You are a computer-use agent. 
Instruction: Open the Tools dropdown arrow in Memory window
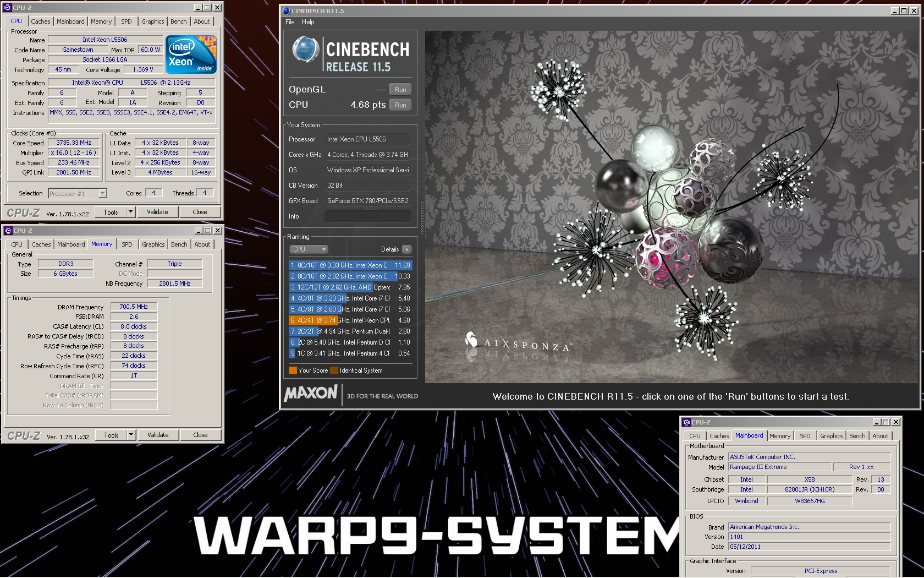tap(131, 435)
